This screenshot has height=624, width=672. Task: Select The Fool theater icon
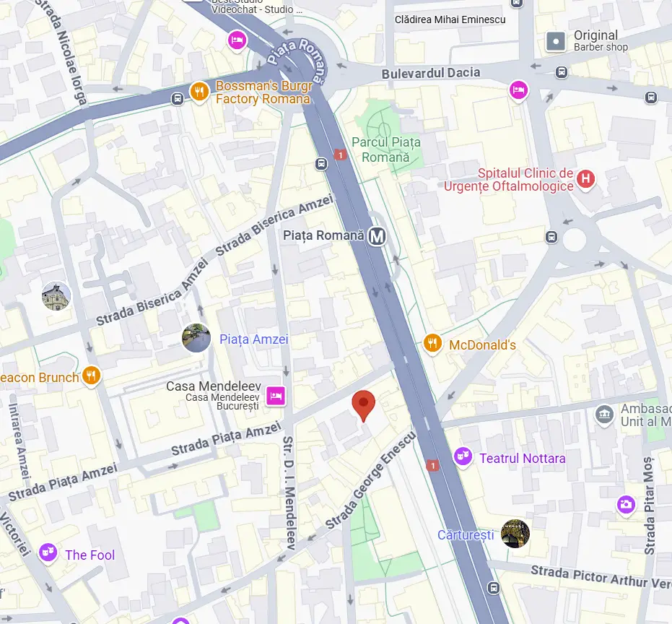click(48, 552)
